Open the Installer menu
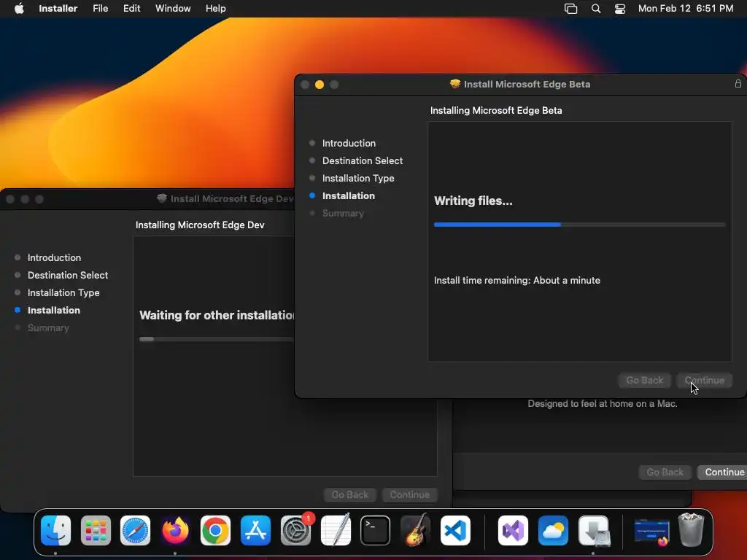 58,9
